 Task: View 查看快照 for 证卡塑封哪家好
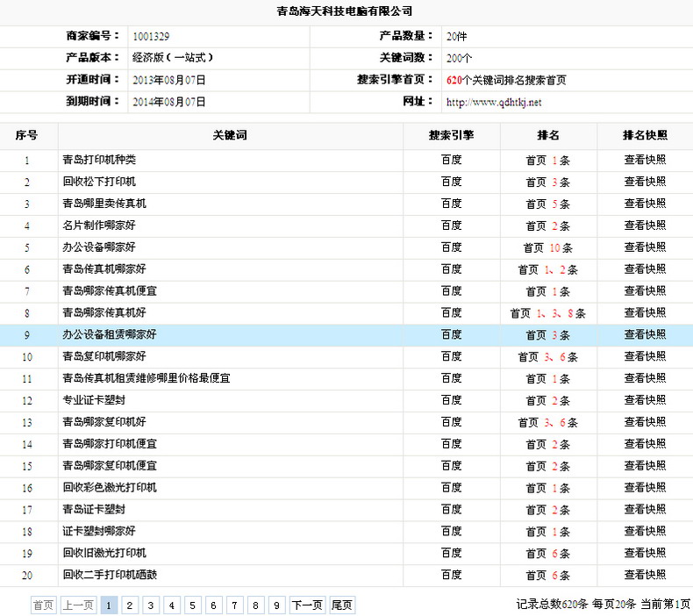pos(645,532)
